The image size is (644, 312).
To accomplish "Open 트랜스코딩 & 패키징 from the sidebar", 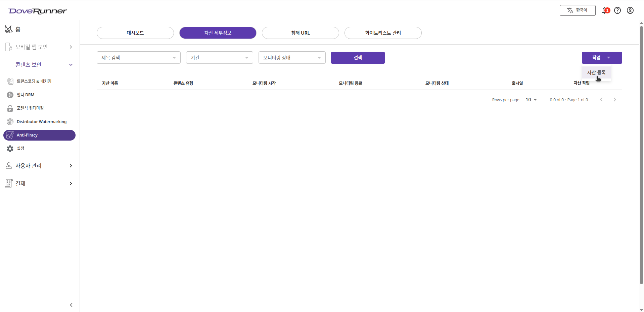I will tap(34, 81).
